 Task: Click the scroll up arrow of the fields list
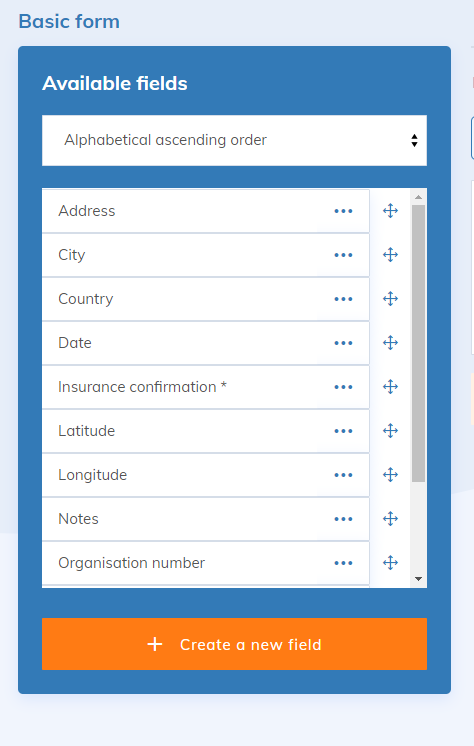click(418, 197)
